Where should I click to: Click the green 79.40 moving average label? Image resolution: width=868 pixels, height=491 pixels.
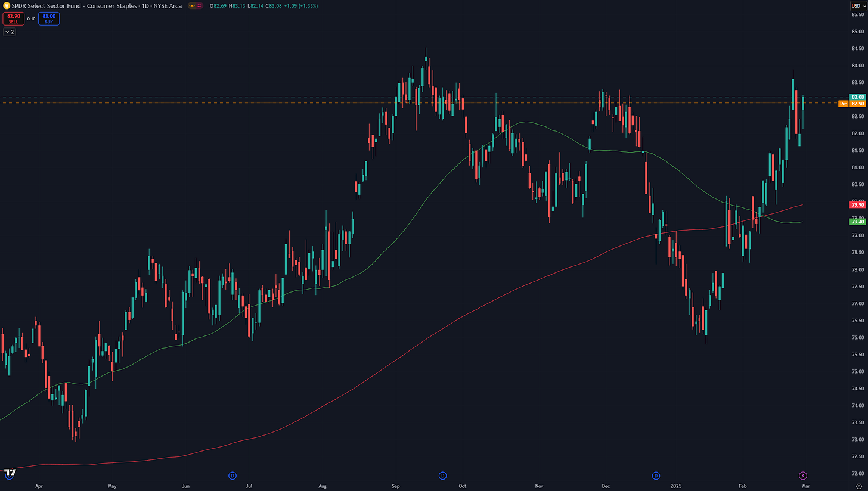tap(857, 222)
